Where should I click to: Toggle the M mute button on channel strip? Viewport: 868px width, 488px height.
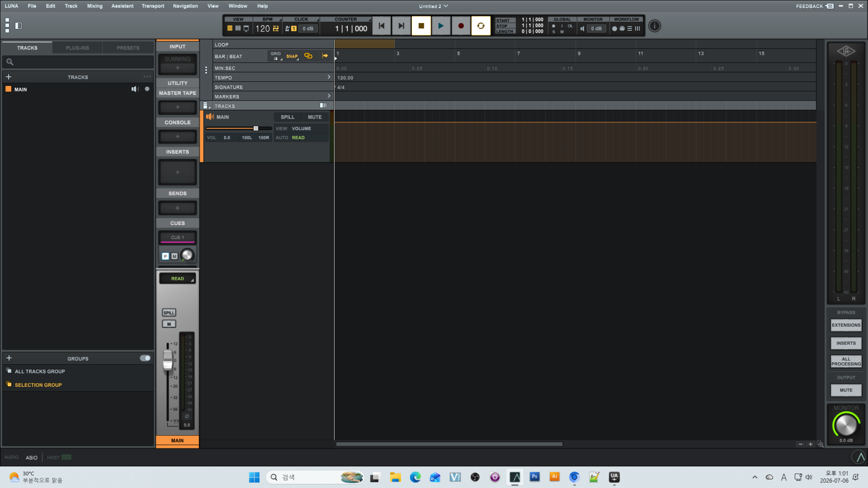169,324
